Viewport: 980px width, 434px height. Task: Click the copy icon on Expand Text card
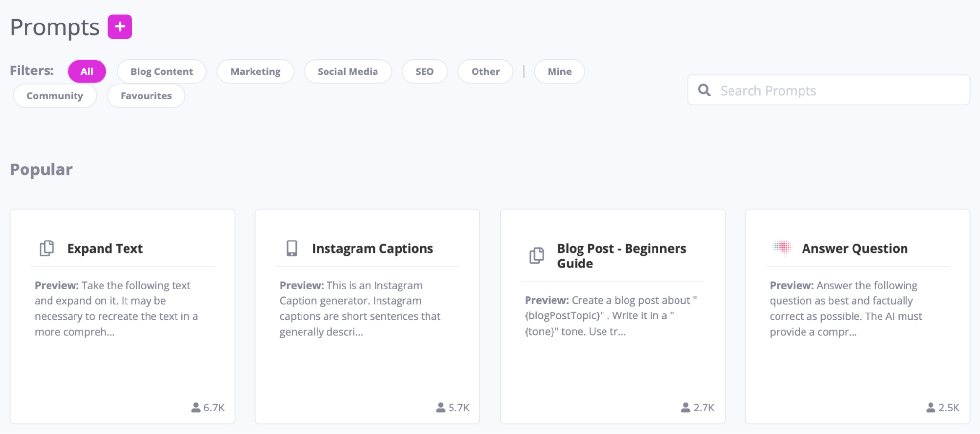coord(47,248)
